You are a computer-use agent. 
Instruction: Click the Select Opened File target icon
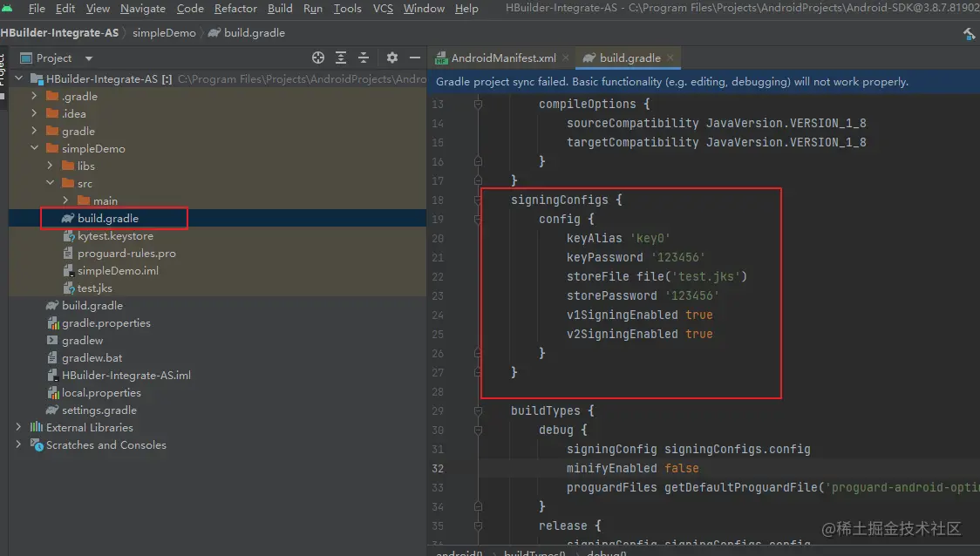[x=318, y=58]
